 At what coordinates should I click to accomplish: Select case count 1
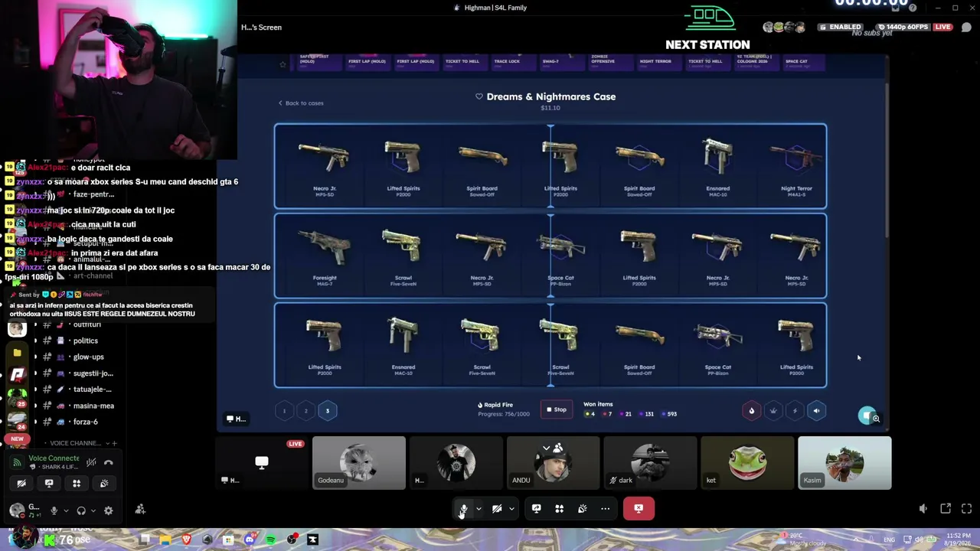point(284,411)
